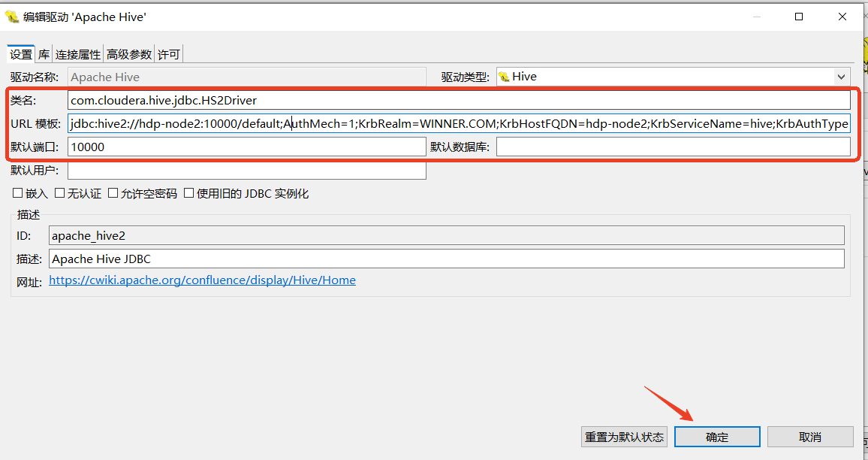868x460 pixels.
Task: Toggle the 允许空密码 checkbox
Action: pos(113,193)
